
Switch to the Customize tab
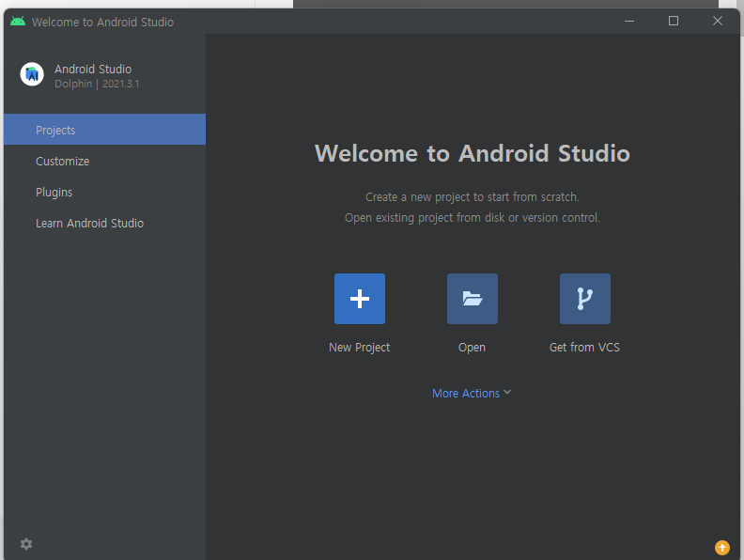pos(105,162)
